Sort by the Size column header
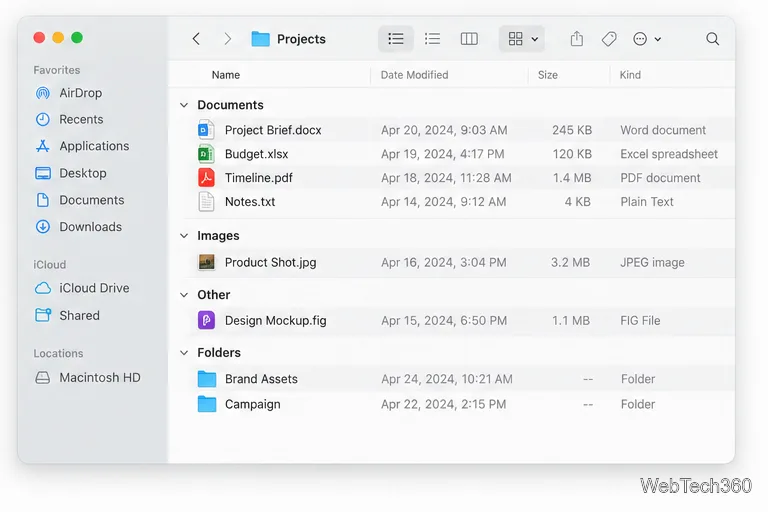The image size is (768, 512). click(548, 75)
